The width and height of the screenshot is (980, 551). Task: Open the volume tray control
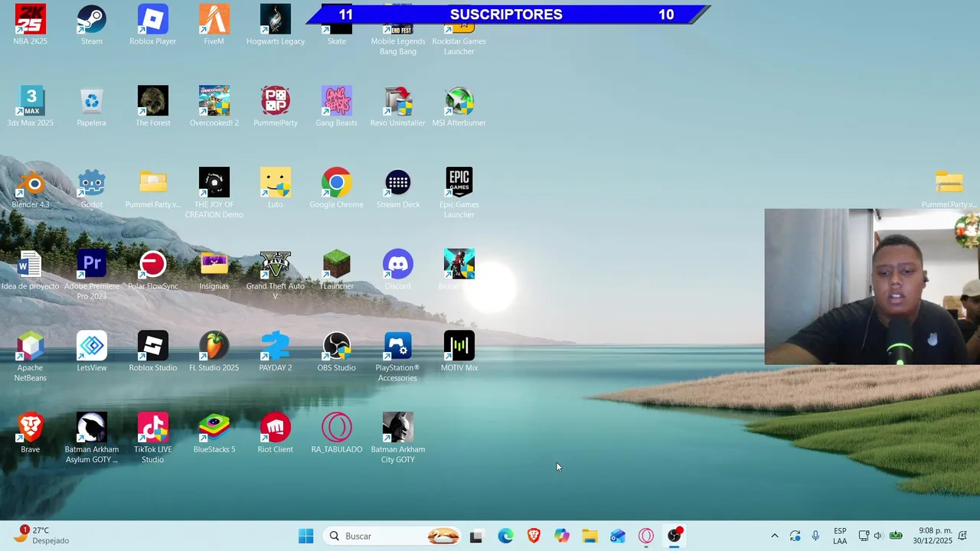(x=878, y=536)
